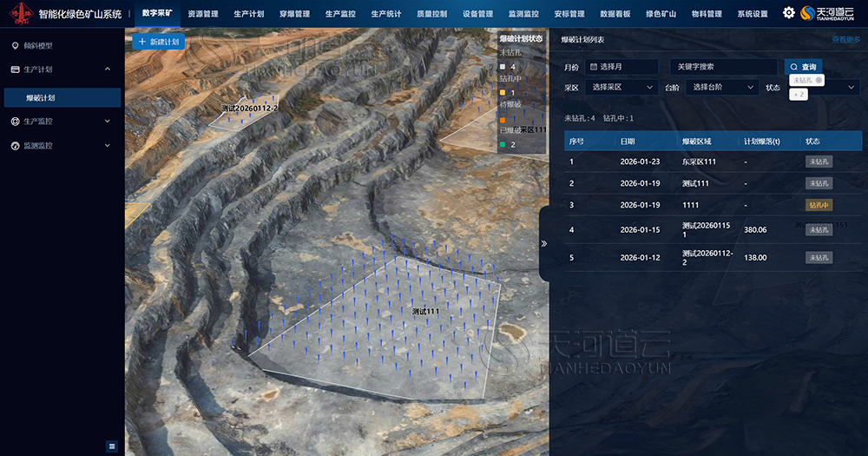Click the 生产监控 sidebar icon
The width and height of the screenshot is (868, 456).
[x=15, y=122]
